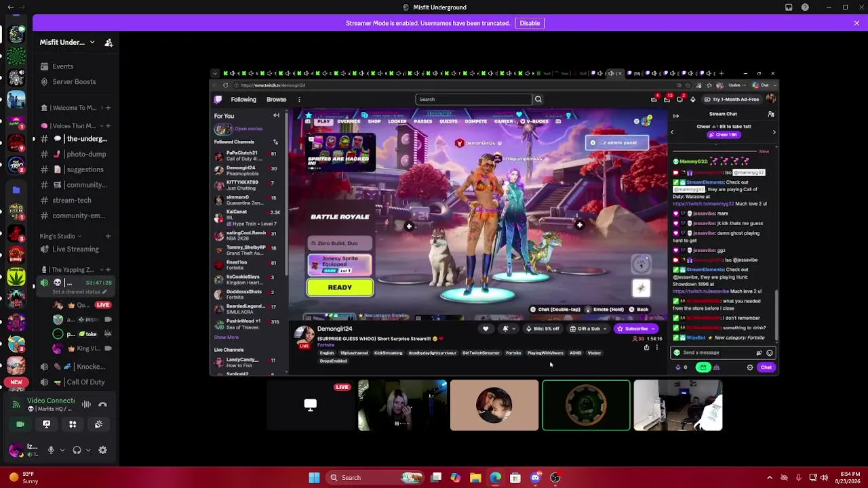
Task: Open headphone output options arrow
Action: pos(87,450)
